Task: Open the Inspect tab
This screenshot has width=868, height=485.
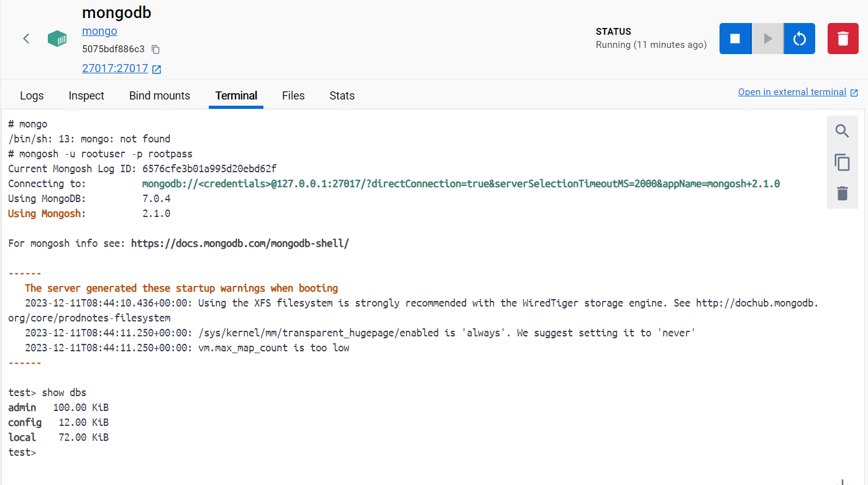Action: tap(86, 96)
